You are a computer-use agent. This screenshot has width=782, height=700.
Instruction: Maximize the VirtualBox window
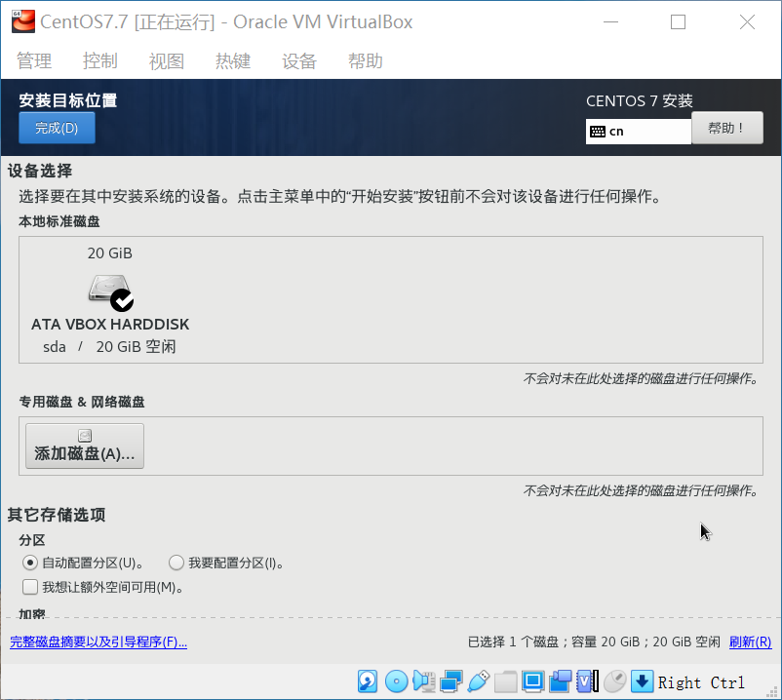(x=678, y=22)
